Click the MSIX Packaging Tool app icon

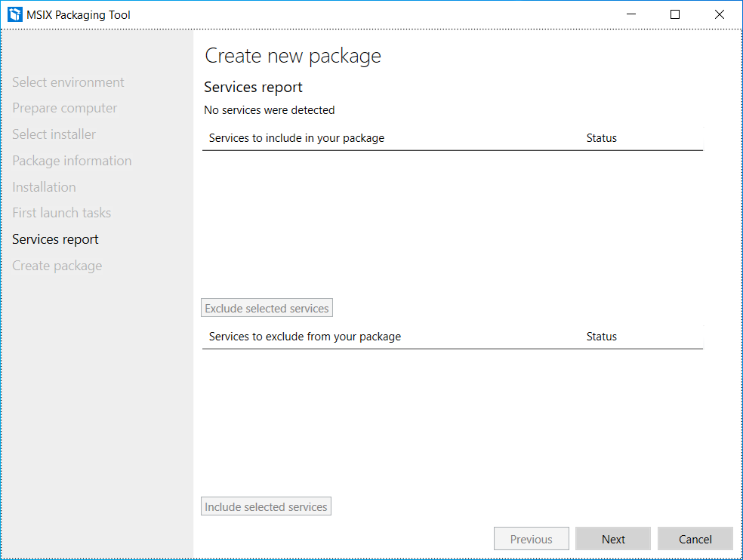15,14
